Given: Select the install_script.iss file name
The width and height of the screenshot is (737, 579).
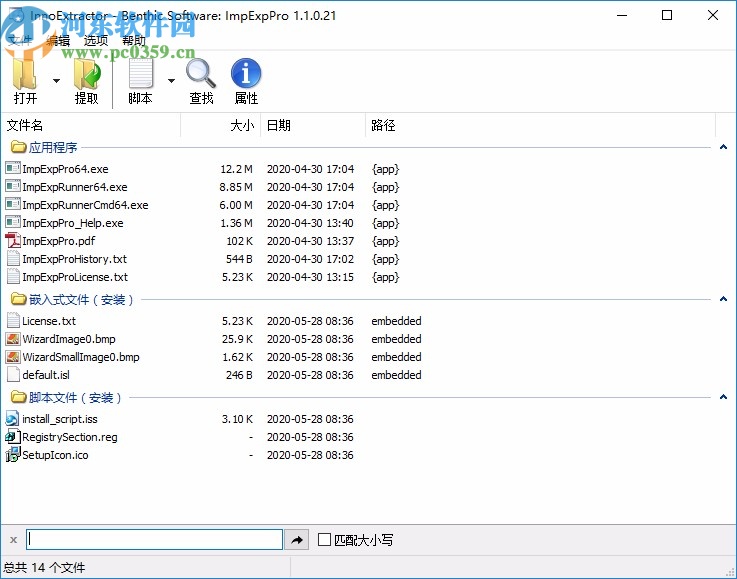Looking at the screenshot, I should 60,419.
